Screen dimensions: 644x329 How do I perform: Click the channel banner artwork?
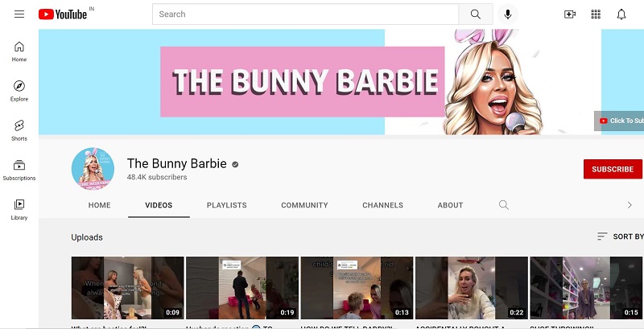[341, 81]
